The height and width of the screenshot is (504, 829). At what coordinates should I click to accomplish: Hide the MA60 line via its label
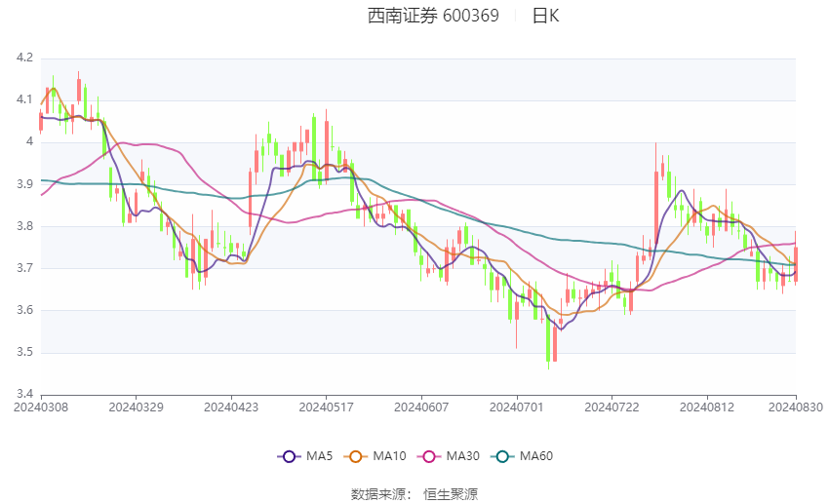536,456
